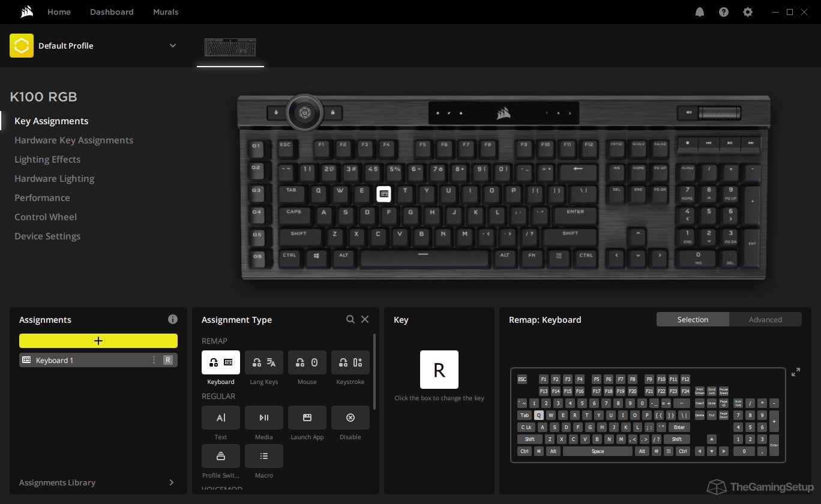Image resolution: width=821 pixels, height=504 pixels.
Task: Switch the remap view to Selection
Action: click(693, 319)
